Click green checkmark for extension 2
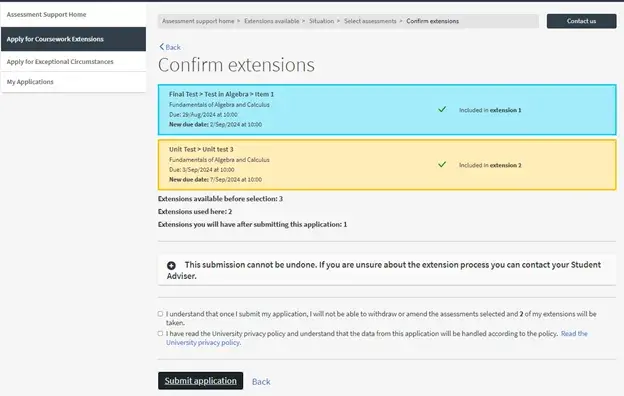The height and width of the screenshot is (396, 624). tap(442, 164)
